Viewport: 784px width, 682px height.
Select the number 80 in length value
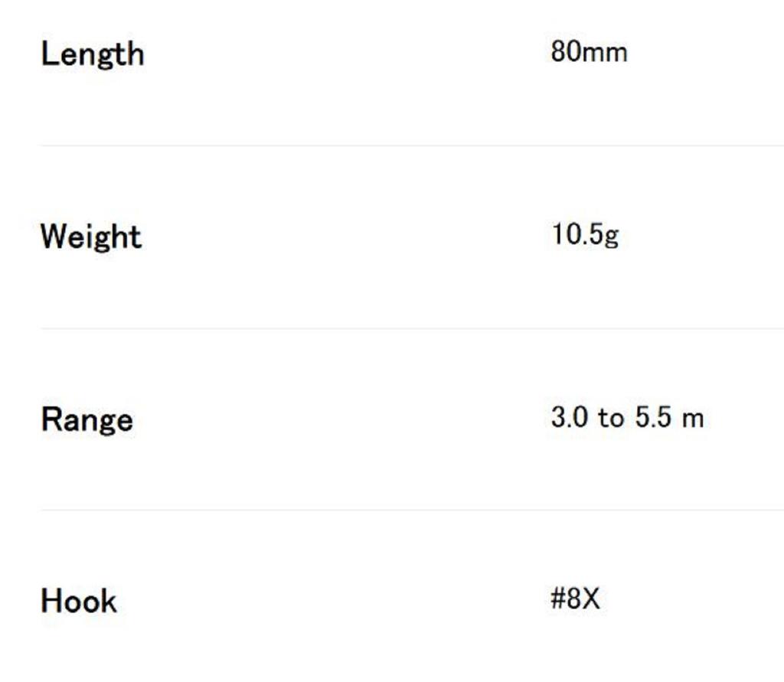pos(563,52)
